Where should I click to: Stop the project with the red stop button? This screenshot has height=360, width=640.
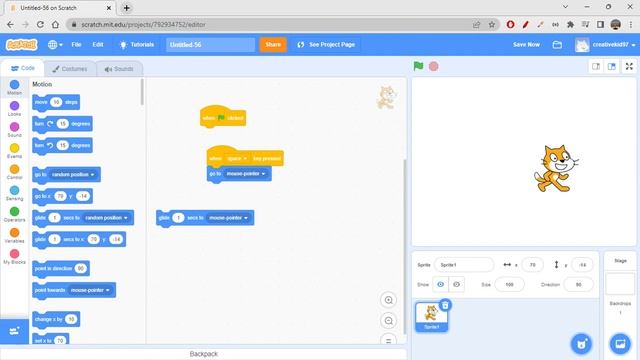(433, 66)
